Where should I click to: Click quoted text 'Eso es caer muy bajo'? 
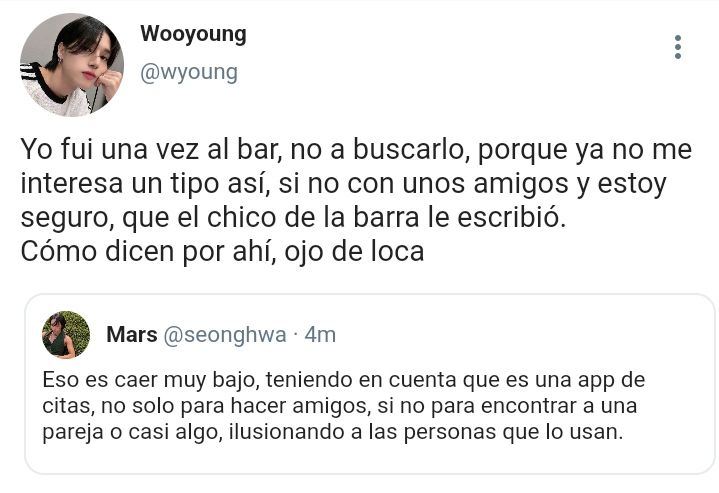(150, 381)
